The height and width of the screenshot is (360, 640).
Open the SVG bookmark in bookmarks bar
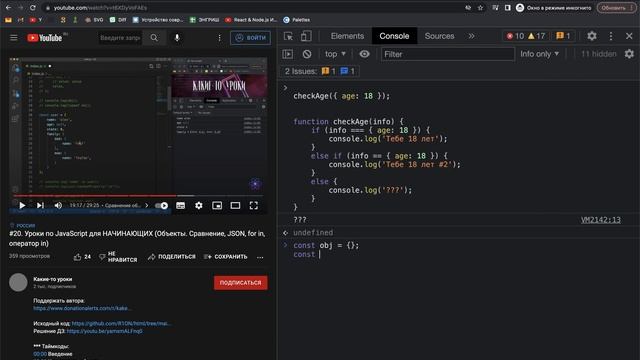coord(94,20)
